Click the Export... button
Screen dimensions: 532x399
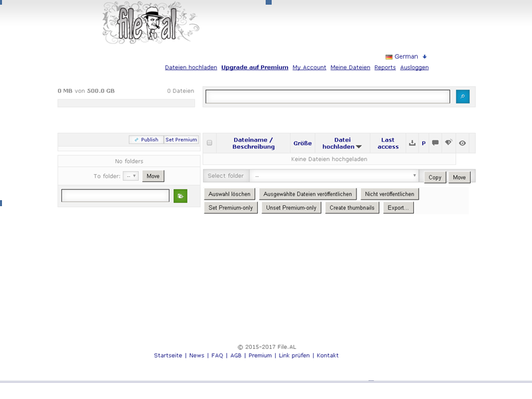[398, 208]
